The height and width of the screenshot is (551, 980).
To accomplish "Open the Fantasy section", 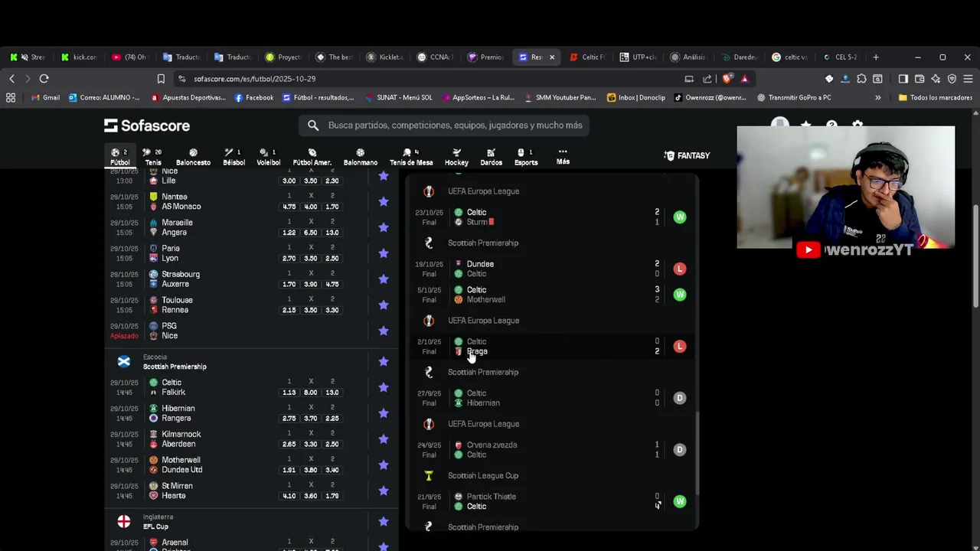I will (687, 155).
